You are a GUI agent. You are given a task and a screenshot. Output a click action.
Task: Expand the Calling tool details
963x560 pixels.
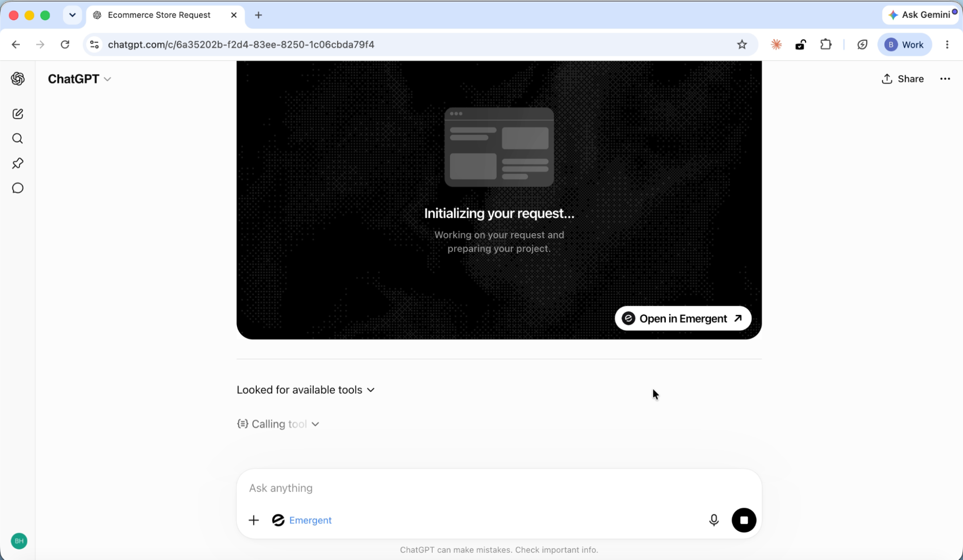(x=278, y=424)
